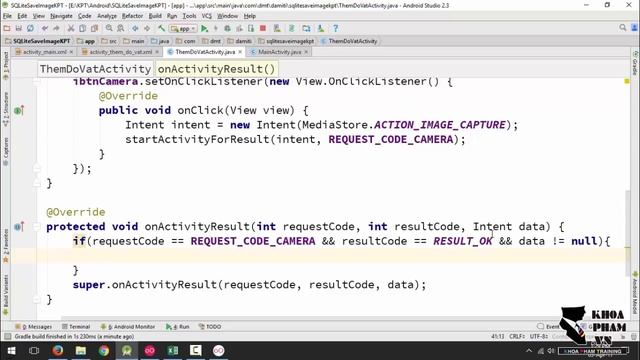Screen dimensions: 640x360
Task: Switch to activity_main.xml editor tab
Action: (x=44, y=52)
